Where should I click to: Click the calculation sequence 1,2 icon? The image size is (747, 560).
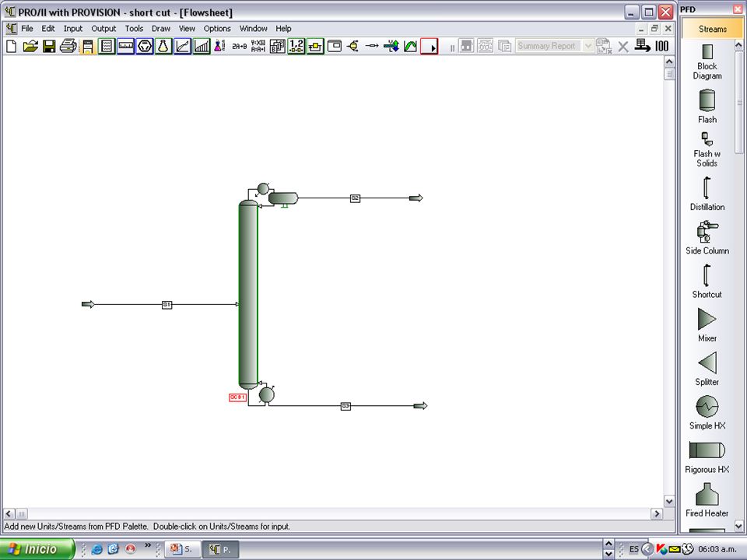(x=296, y=46)
